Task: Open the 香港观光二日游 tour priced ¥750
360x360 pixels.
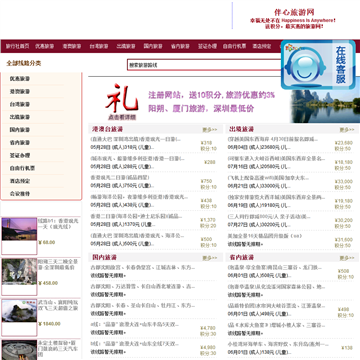Action: (x=120, y=178)
